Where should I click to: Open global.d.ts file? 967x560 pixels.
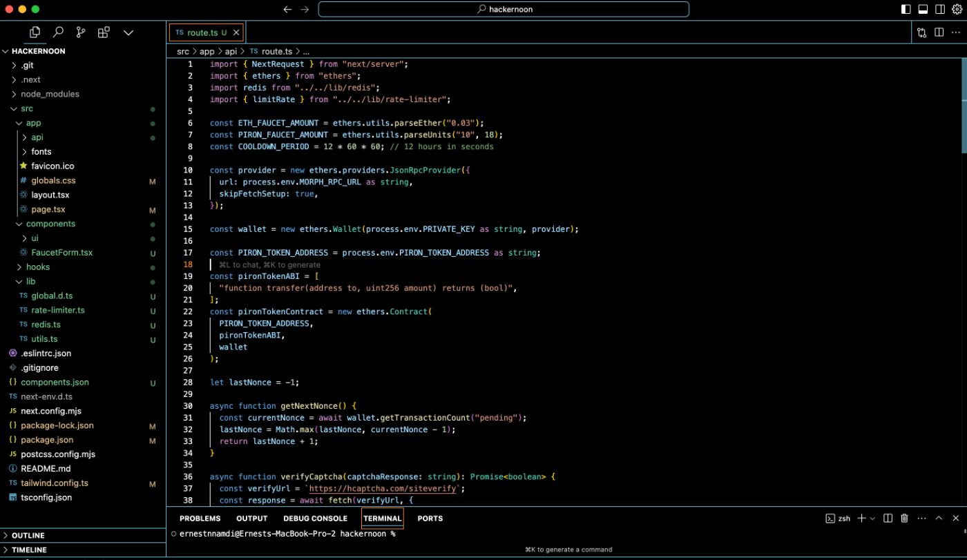83,296
